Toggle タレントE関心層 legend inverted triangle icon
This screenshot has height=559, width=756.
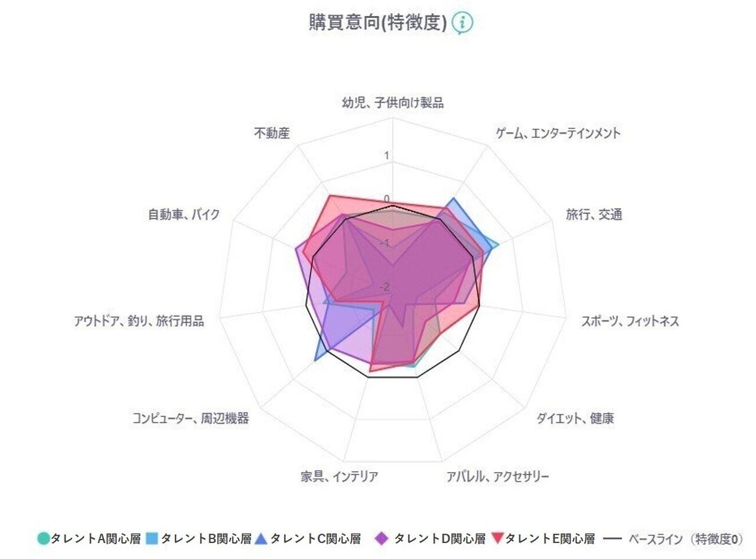(498, 539)
